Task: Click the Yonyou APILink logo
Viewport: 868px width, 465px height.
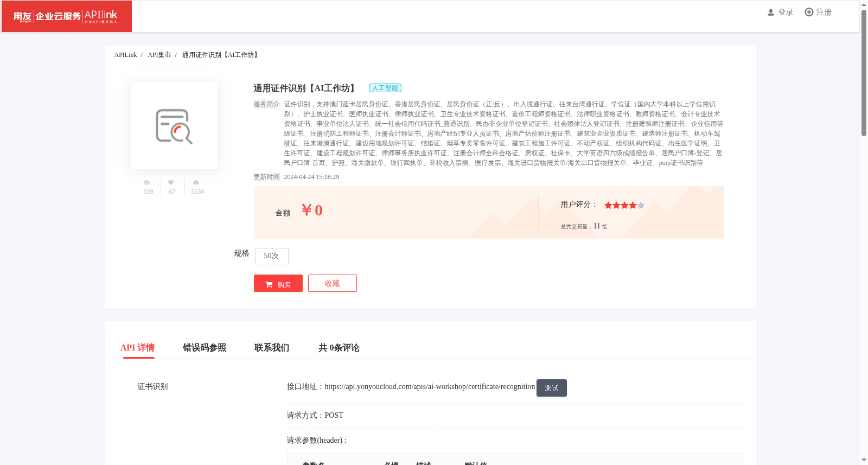Action: click(66, 16)
